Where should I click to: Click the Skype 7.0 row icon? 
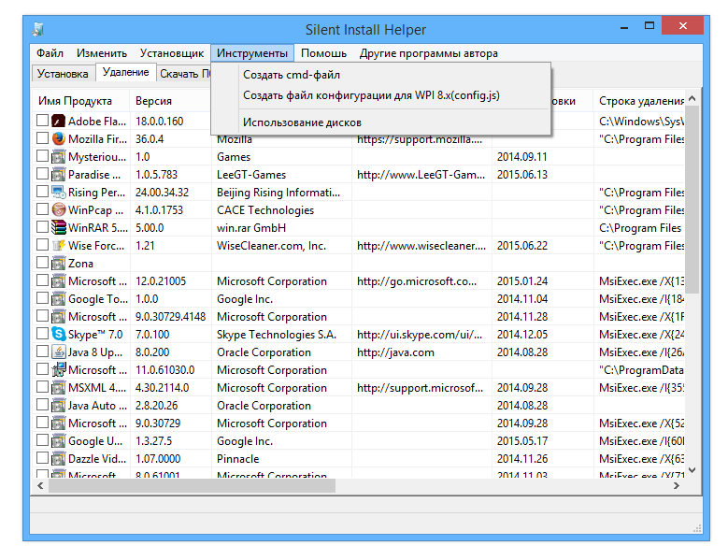pyautogui.click(x=58, y=335)
